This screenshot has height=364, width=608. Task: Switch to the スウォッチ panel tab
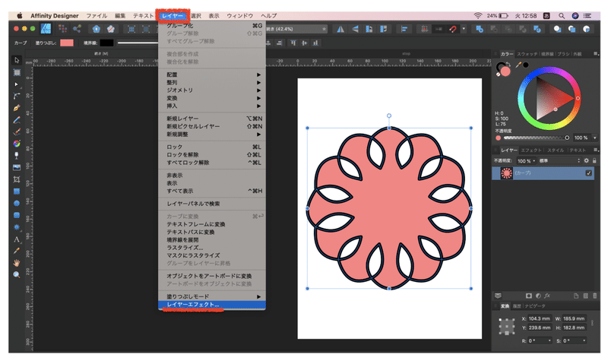(527, 54)
